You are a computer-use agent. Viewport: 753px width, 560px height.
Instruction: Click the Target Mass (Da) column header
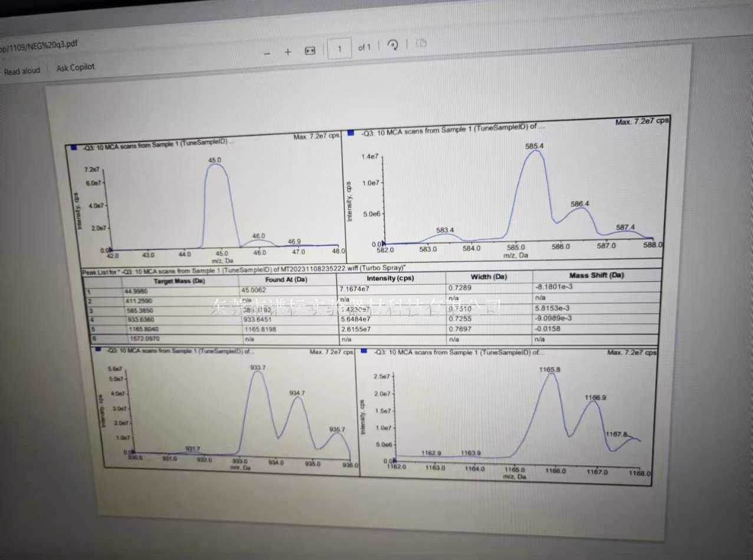click(x=179, y=281)
